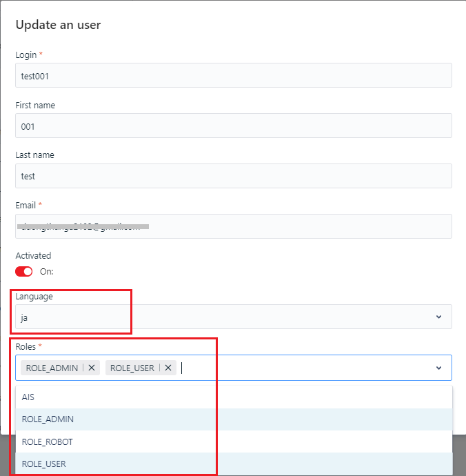The width and height of the screenshot is (466, 476).
Task: Click the Roles field label
Action: click(x=26, y=347)
